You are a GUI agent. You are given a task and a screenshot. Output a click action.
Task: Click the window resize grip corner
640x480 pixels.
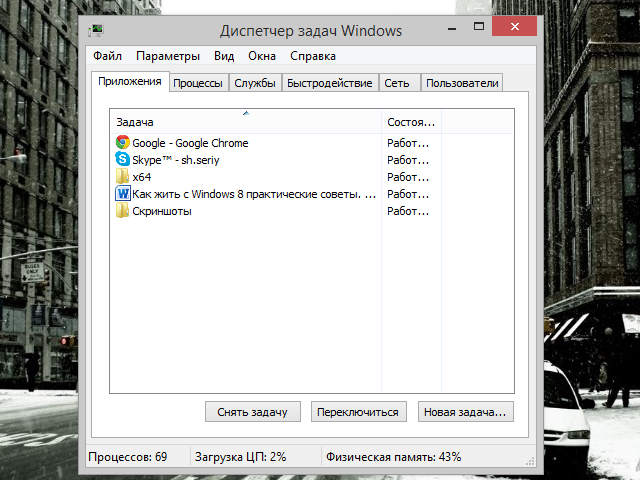[x=530, y=461]
